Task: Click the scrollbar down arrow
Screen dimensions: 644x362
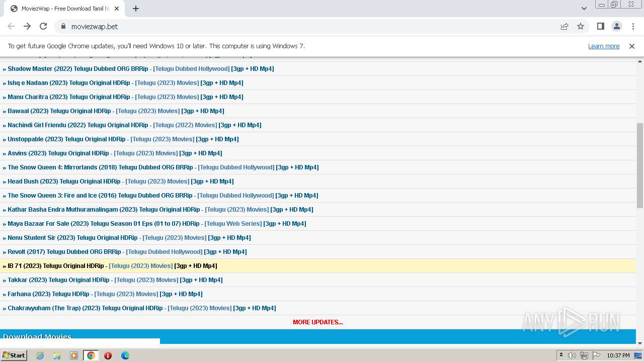Action: click(640, 343)
